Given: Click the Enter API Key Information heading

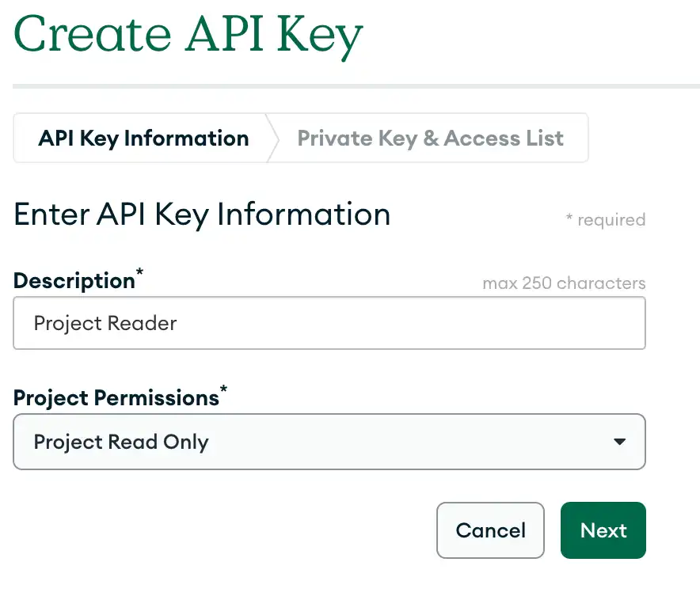Looking at the screenshot, I should point(201,214).
